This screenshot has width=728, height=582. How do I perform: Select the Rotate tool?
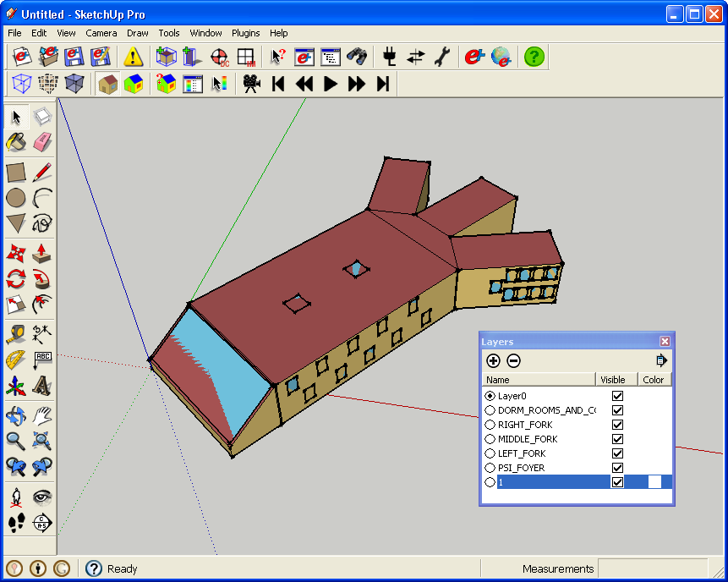coord(15,279)
